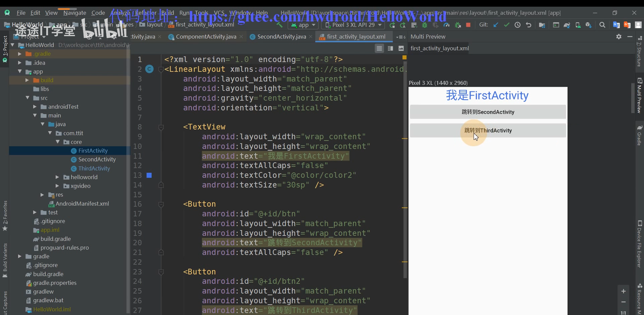Open Multi Preview gear settings
The width and height of the screenshot is (644, 315).
[x=619, y=36]
